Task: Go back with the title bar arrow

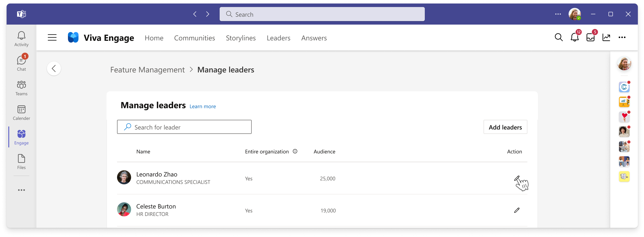Action: point(195,14)
